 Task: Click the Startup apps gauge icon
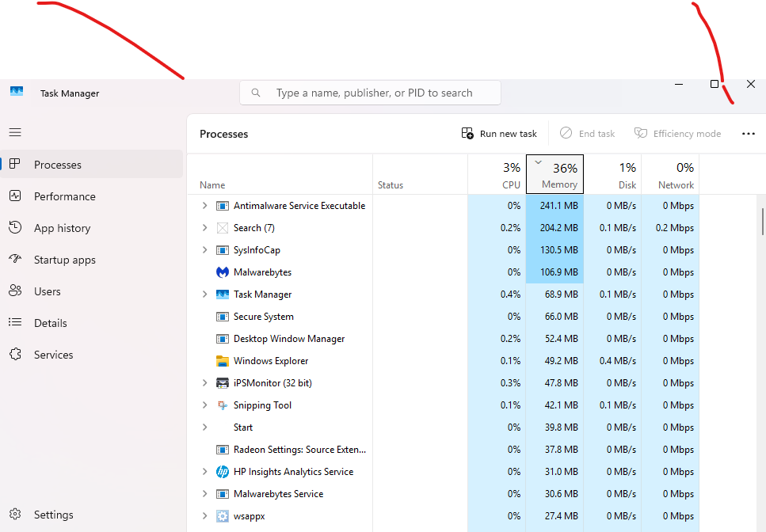(x=15, y=259)
